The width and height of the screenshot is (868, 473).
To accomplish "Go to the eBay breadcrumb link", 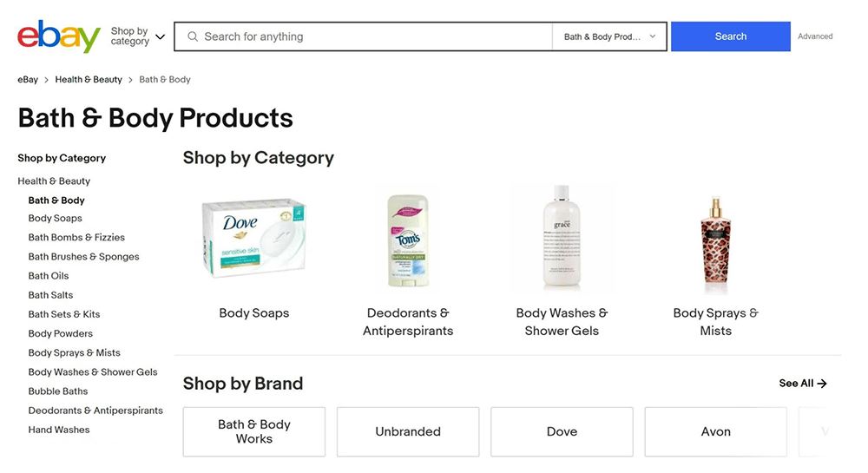I will click(x=28, y=80).
